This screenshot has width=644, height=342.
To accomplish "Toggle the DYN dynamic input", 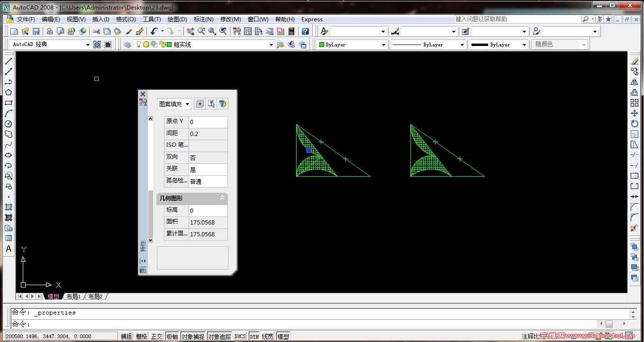I will click(254, 336).
